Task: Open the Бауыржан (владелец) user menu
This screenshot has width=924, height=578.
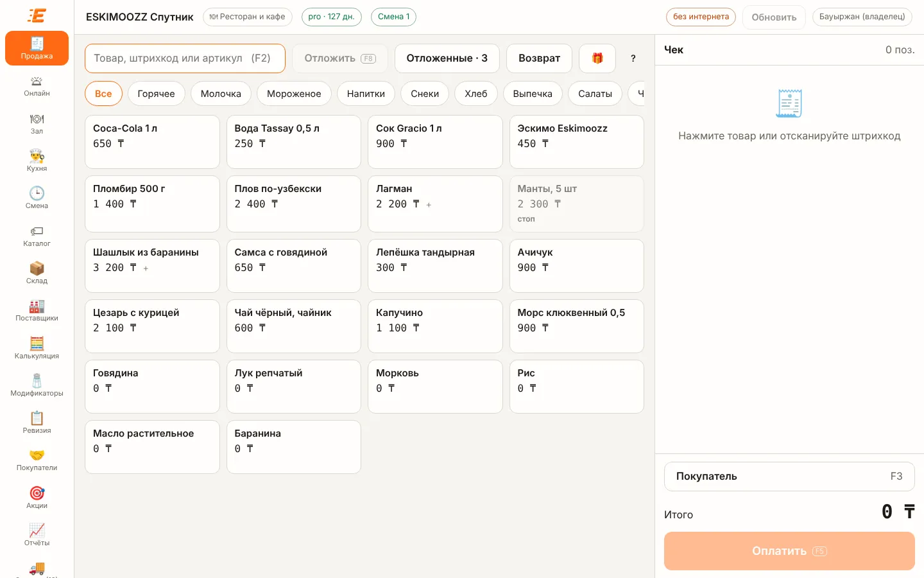Action: 862,17
